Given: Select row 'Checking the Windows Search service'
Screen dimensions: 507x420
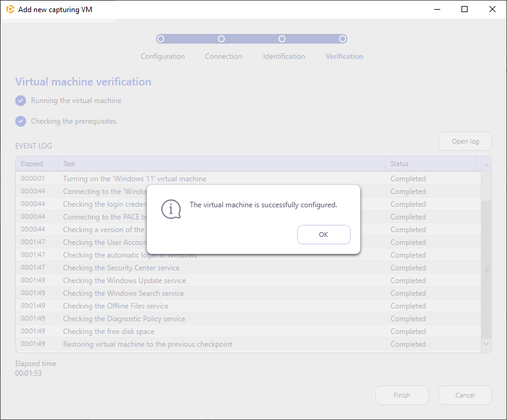Looking at the screenshot, I should 248,293.
